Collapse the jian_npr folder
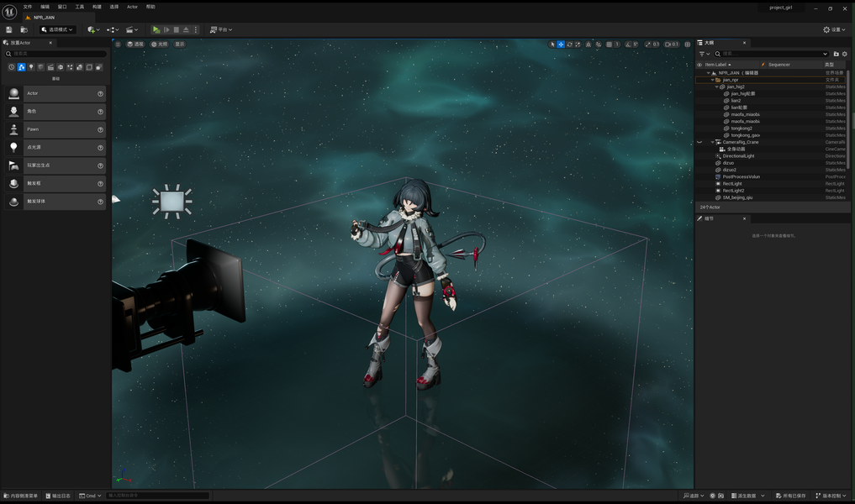855x504 pixels. click(x=712, y=80)
